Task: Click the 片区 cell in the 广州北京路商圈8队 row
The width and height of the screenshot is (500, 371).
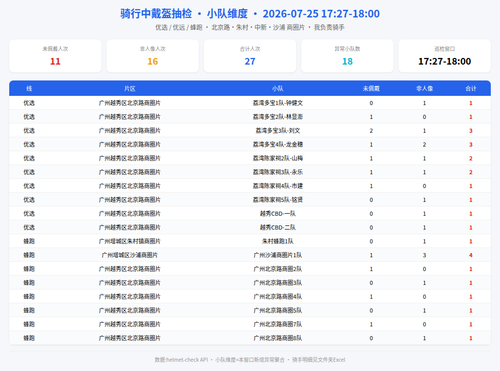Action: click(130, 338)
